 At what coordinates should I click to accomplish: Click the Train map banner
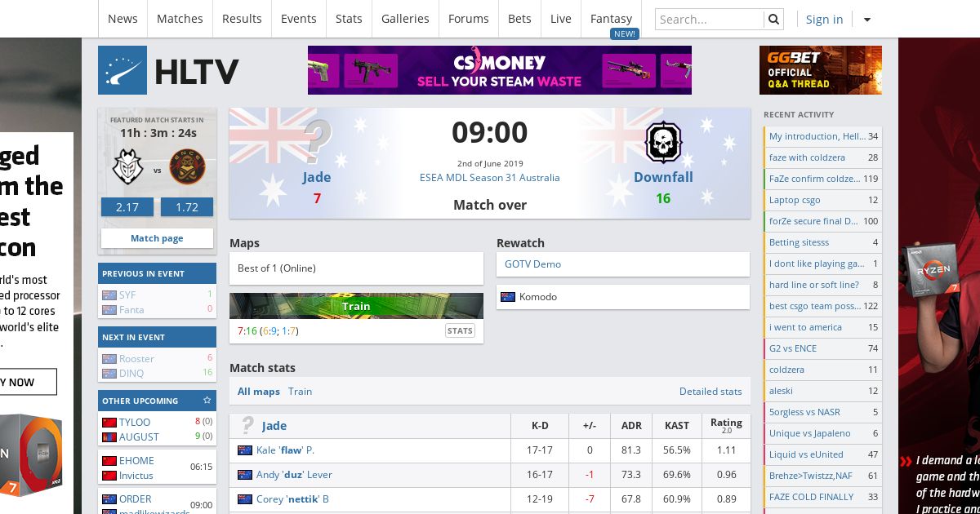pos(356,306)
